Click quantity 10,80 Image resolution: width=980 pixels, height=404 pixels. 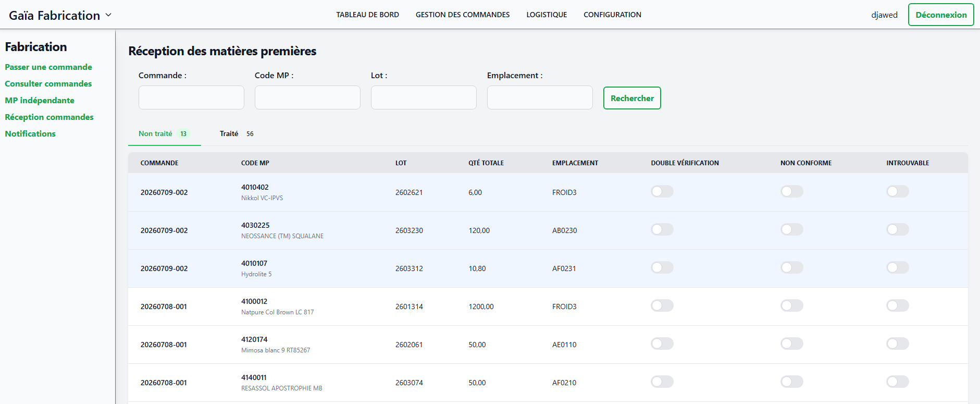tap(477, 268)
